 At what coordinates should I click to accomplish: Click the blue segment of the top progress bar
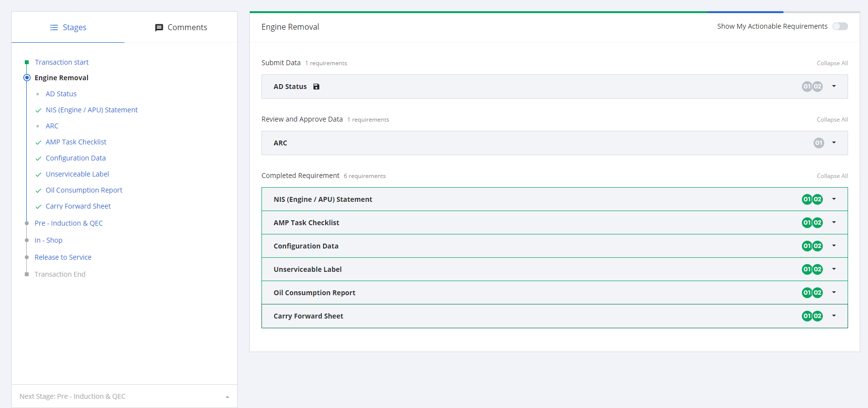[x=745, y=12]
